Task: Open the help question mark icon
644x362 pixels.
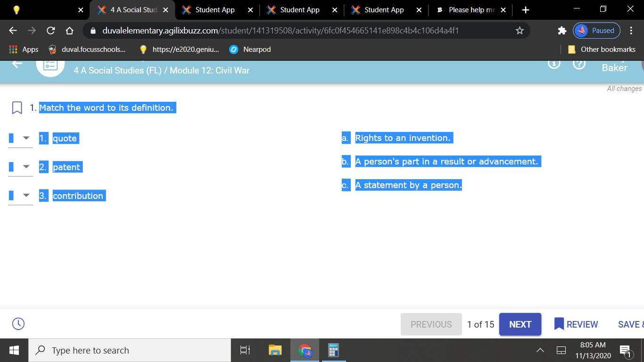Action: [579, 64]
